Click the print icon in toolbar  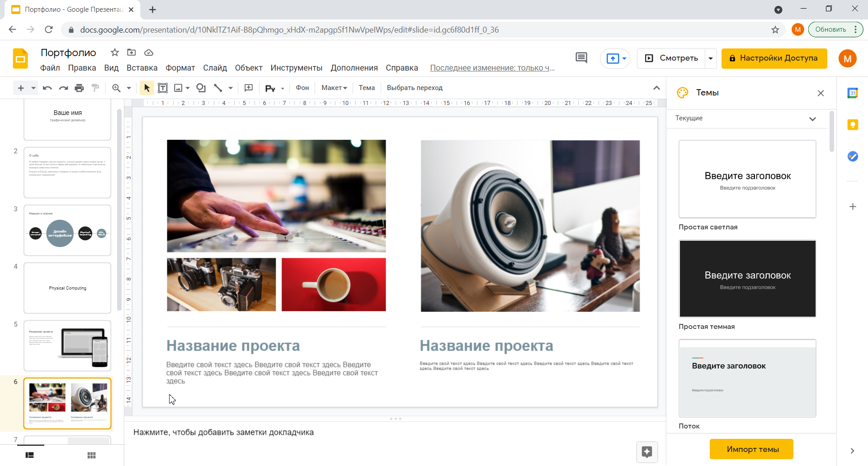click(x=79, y=88)
